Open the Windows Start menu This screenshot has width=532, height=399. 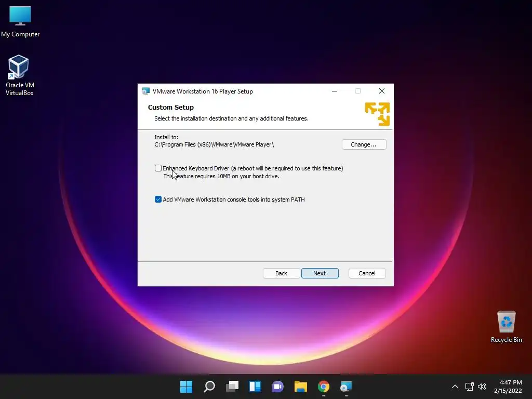[186, 387]
